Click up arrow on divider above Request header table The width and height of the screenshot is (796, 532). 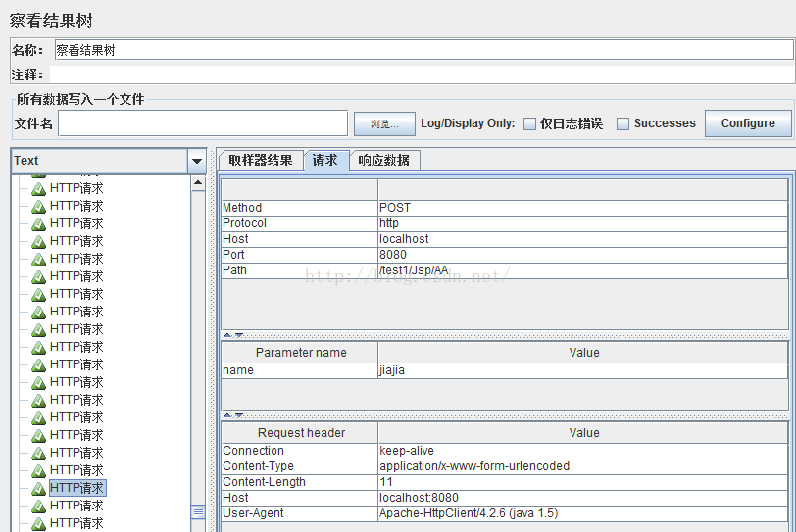pyautogui.click(x=227, y=415)
